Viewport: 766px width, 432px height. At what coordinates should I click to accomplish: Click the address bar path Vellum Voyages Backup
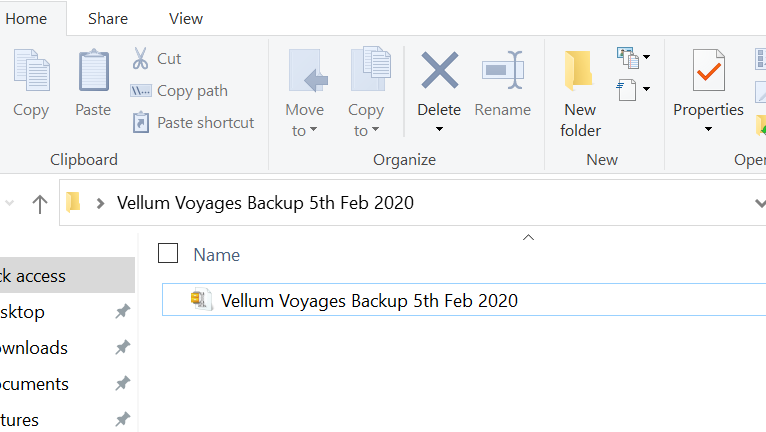265,203
